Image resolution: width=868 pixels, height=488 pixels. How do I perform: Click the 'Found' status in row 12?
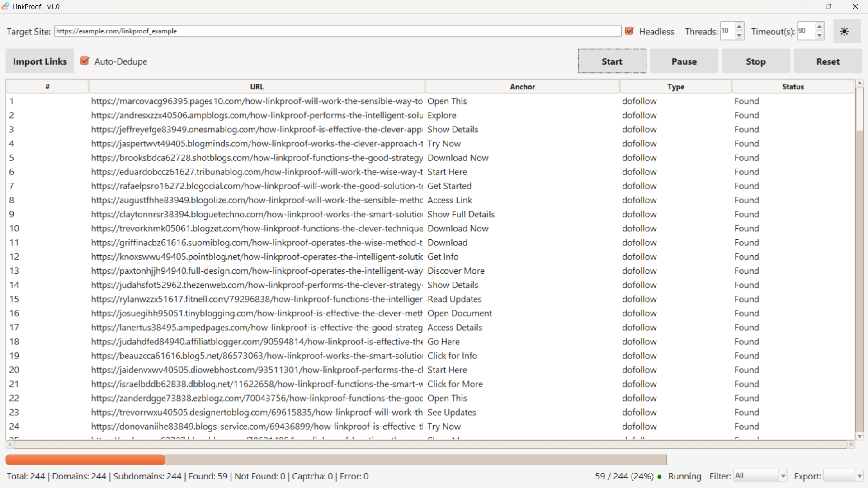point(746,257)
